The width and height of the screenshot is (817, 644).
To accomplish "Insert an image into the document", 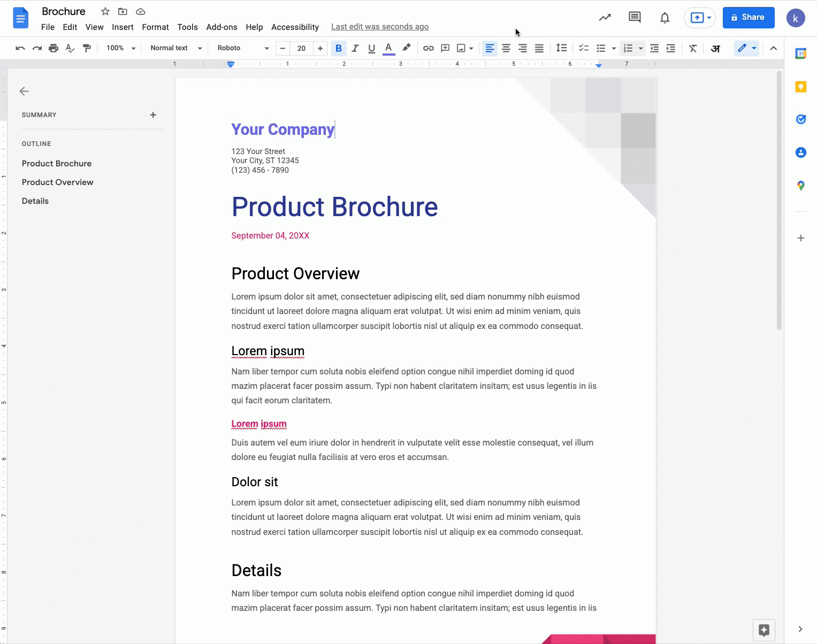I will coord(461,48).
